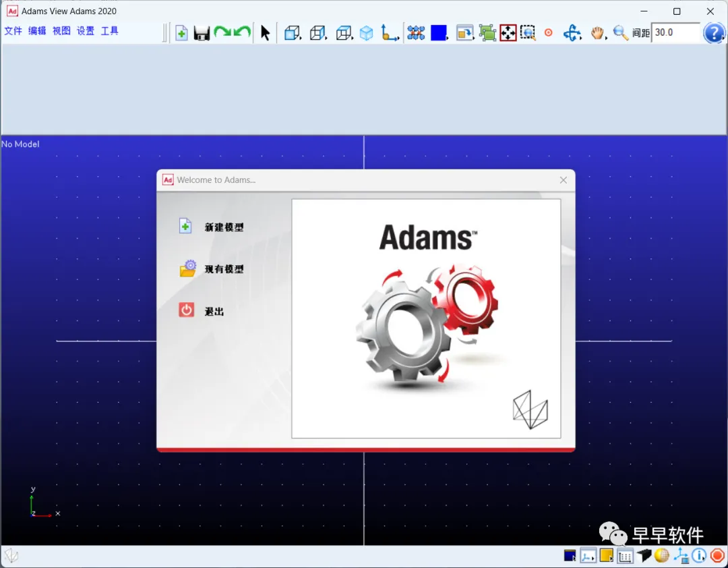
Task: Open the 工具 menu
Action: 110,30
